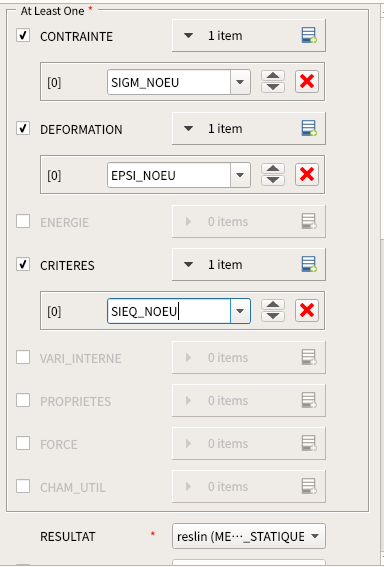Open the SIGM_NOEU dropdown list

tap(240, 82)
